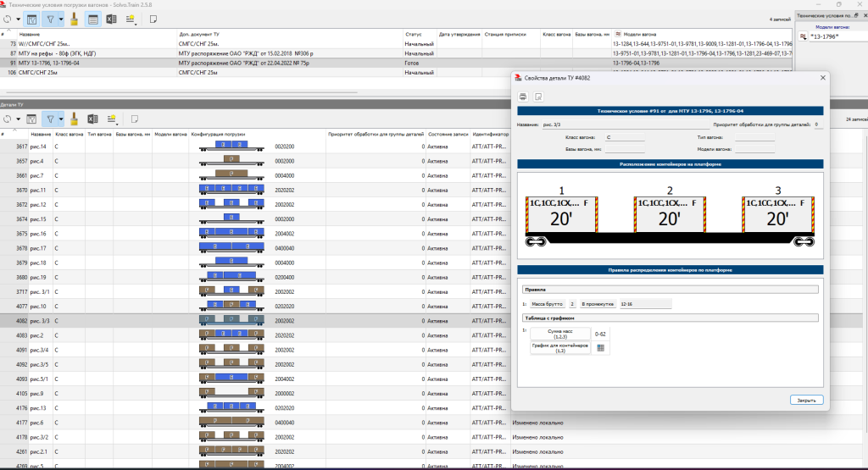Export top table to Excel
The width and height of the screenshot is (868, 470).
pyautogui.click(x=111, y=19)
